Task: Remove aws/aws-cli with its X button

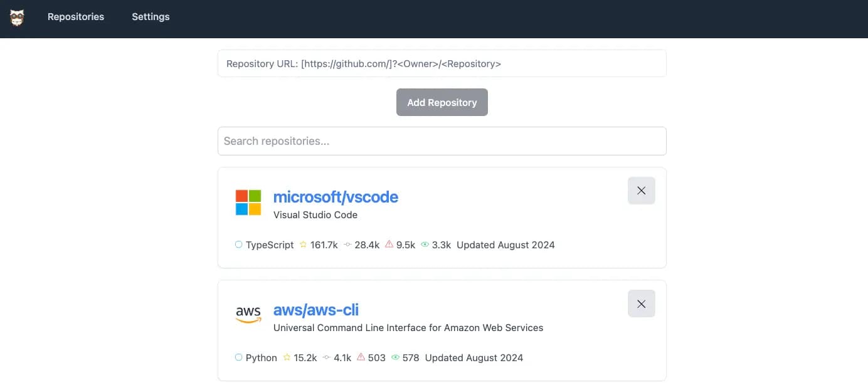Action: pyautogui.click(x=641, y=303)
